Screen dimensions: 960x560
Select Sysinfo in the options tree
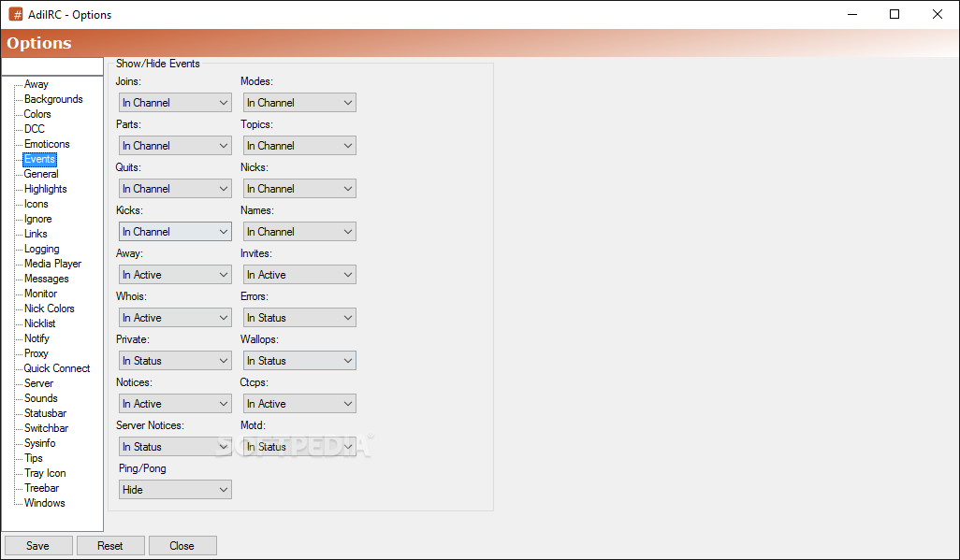coord(40,443)
